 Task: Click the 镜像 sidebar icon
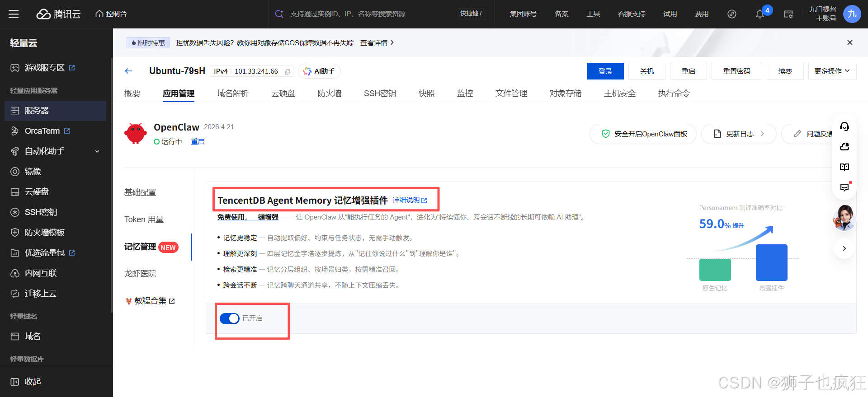click(15, 172)
